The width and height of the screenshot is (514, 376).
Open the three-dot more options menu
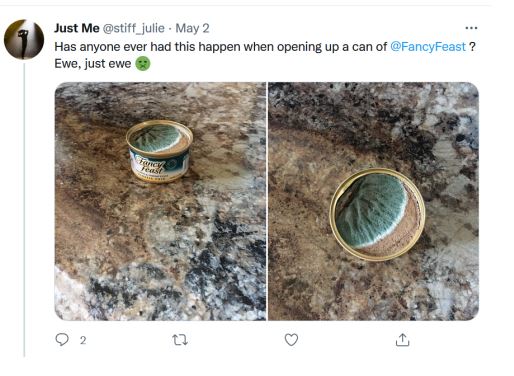coord(471,28)
